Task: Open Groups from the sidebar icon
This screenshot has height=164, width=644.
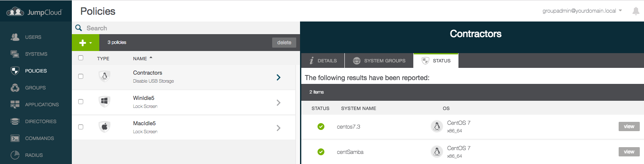Action: click(15, 88)
